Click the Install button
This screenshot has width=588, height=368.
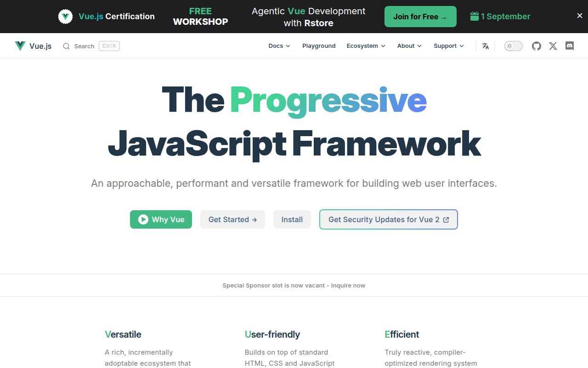point(292,219)
